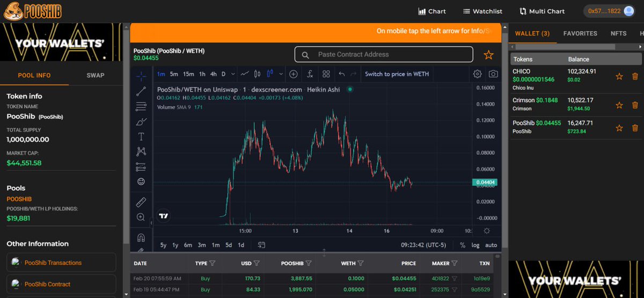Screen dimensions: 644x298
Task: Click the candles chart style icon
Action: (257, 74)
